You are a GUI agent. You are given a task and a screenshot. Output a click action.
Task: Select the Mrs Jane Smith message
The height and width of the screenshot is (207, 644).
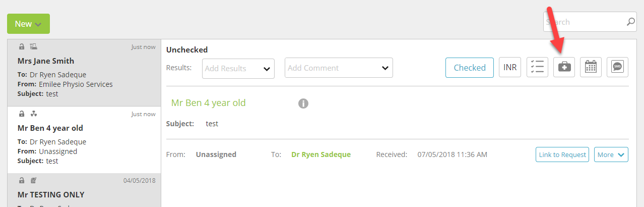84,73
